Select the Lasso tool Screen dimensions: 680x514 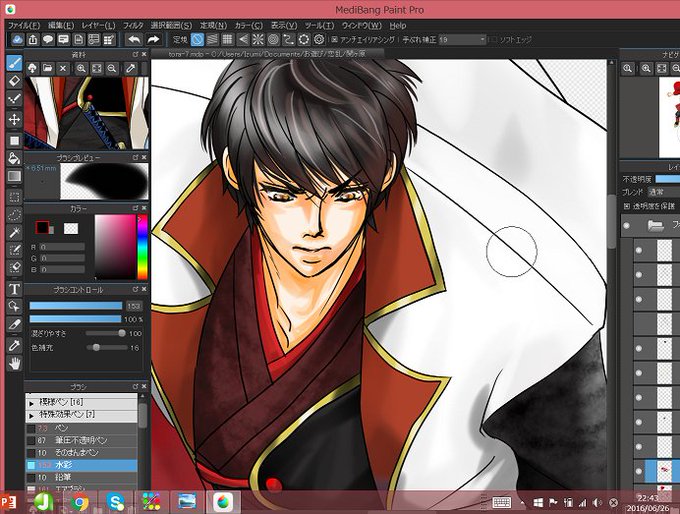[14, 215]
